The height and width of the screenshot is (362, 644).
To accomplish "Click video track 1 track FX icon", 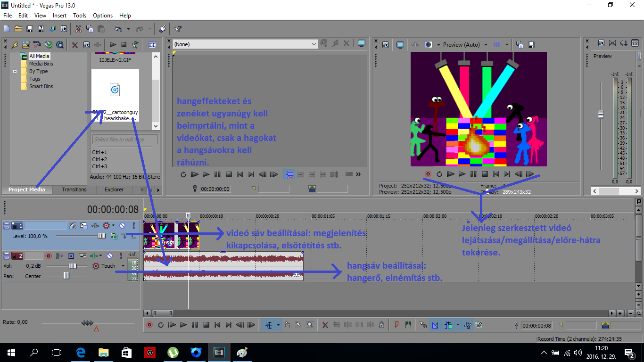I will click(x=96, y=226).
